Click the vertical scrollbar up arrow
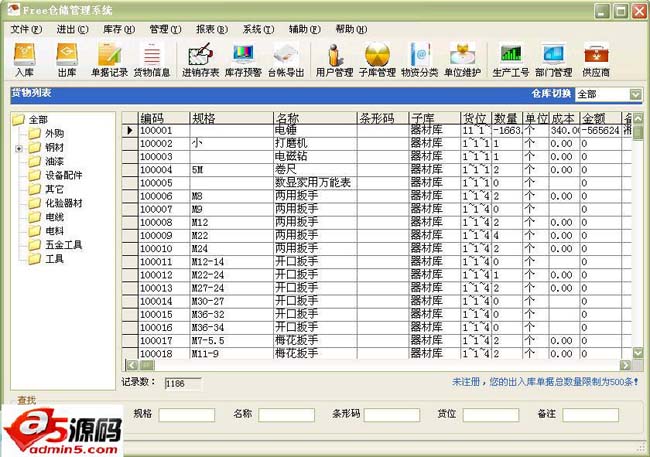The width and height of the screenshot is (650, 457). 638,119
